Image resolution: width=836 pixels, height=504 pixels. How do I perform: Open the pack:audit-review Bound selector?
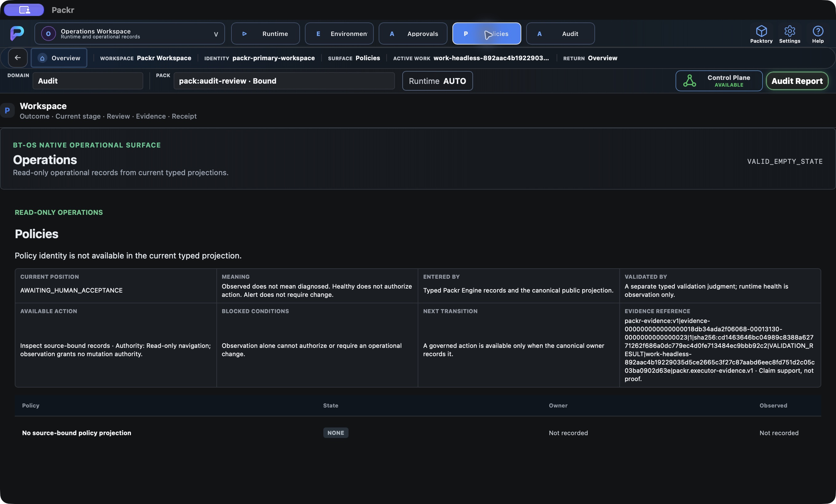click(284, 81)
